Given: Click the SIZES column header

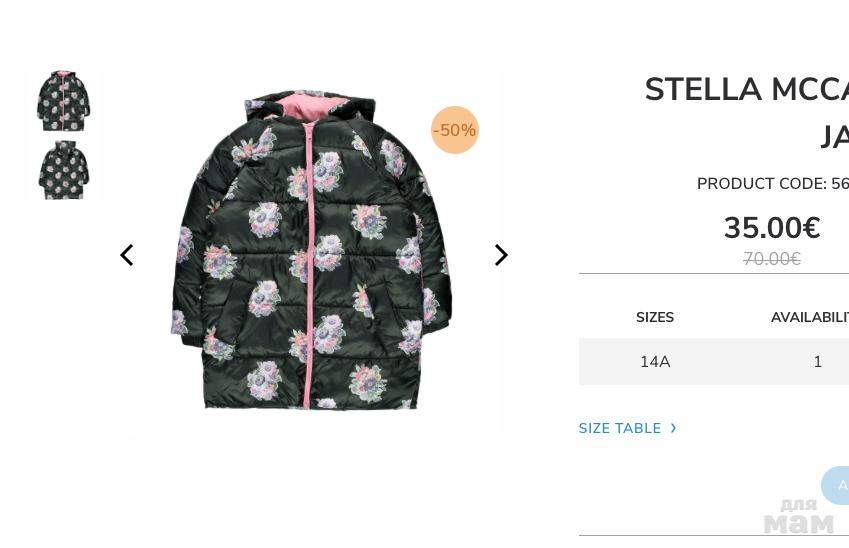Looking at the screenshot, I should click(655, 317).
